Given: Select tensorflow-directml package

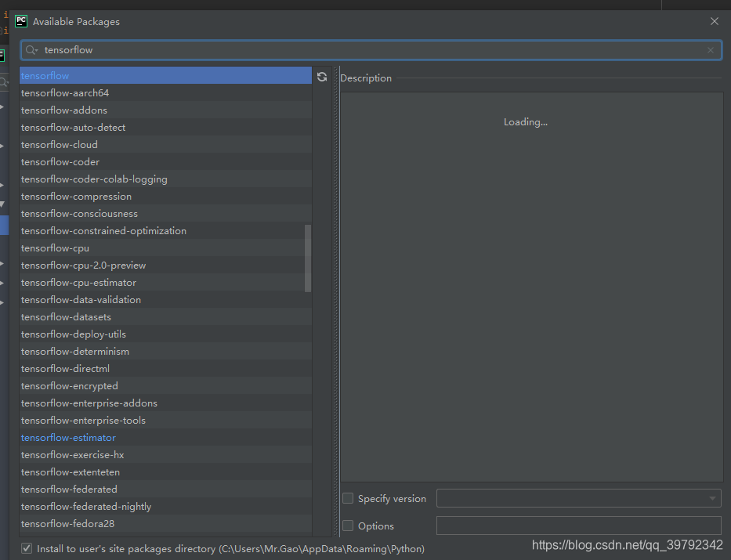Looking at the screenshot, I should (165, 369).
